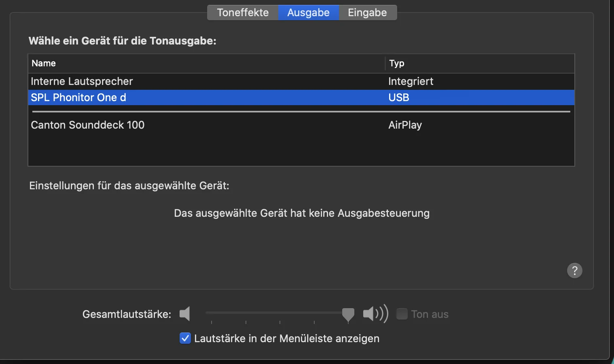This screenshot has height=364, width=614.
Task: Select Interne Lautsprecher output device
Action: click(x=301, y=81)
